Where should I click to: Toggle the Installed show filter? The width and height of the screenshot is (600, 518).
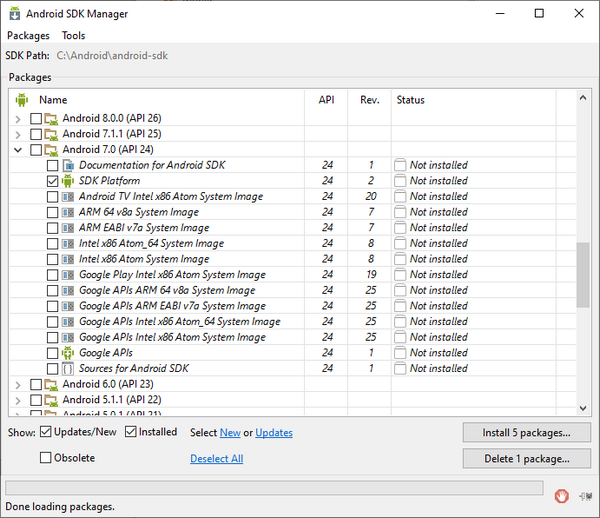point(130,432)
